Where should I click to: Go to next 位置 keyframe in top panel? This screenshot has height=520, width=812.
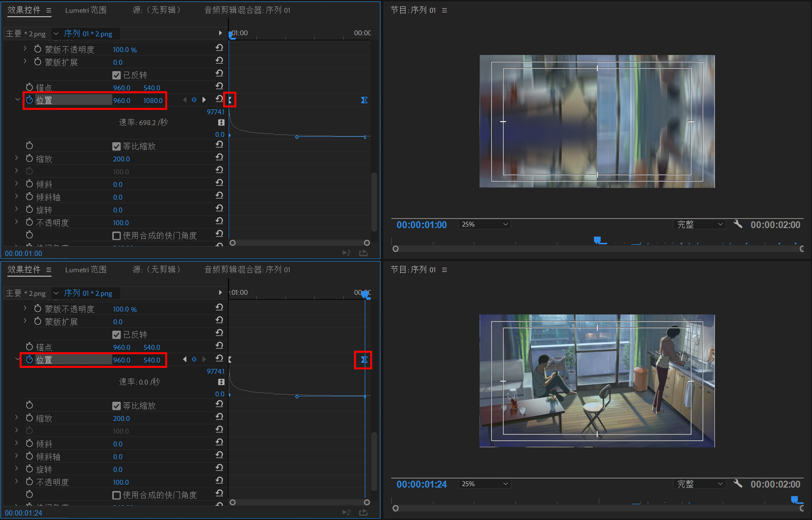coord(204,100)
